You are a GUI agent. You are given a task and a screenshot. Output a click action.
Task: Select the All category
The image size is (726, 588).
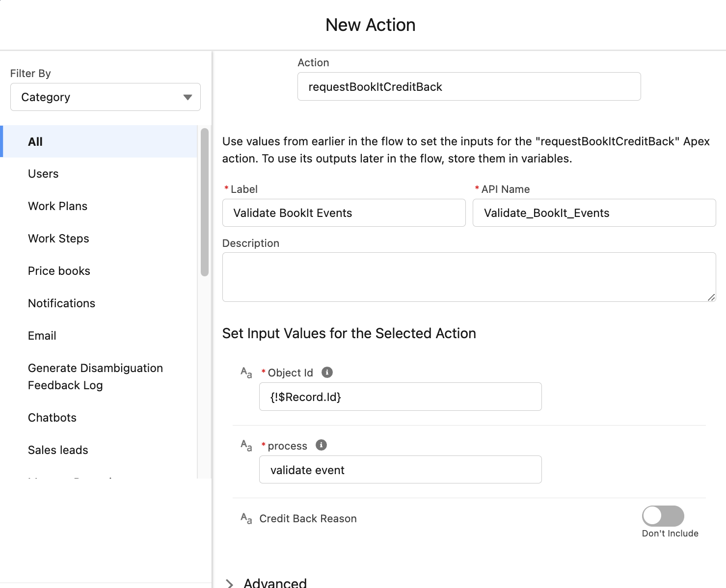pos(35,142)
